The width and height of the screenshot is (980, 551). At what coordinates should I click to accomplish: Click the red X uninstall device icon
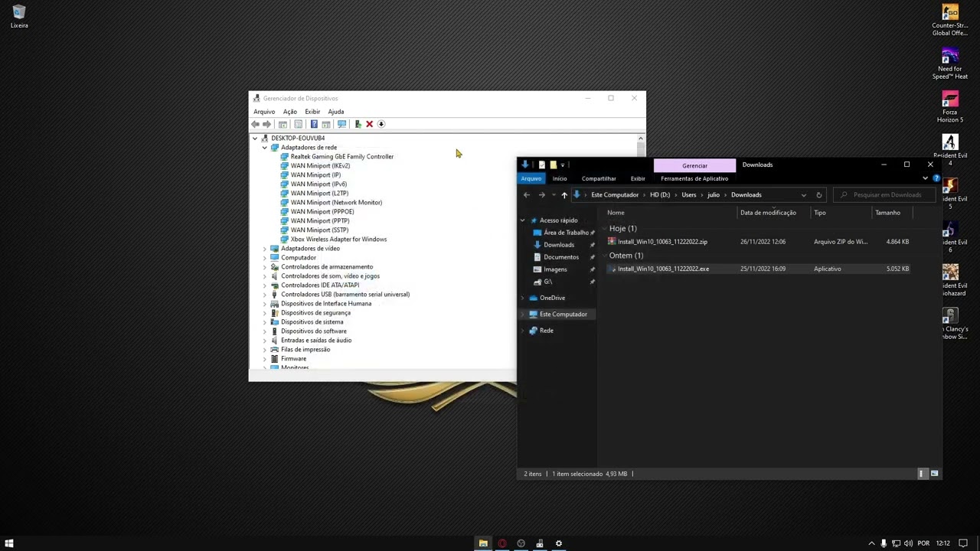point(369,124)
